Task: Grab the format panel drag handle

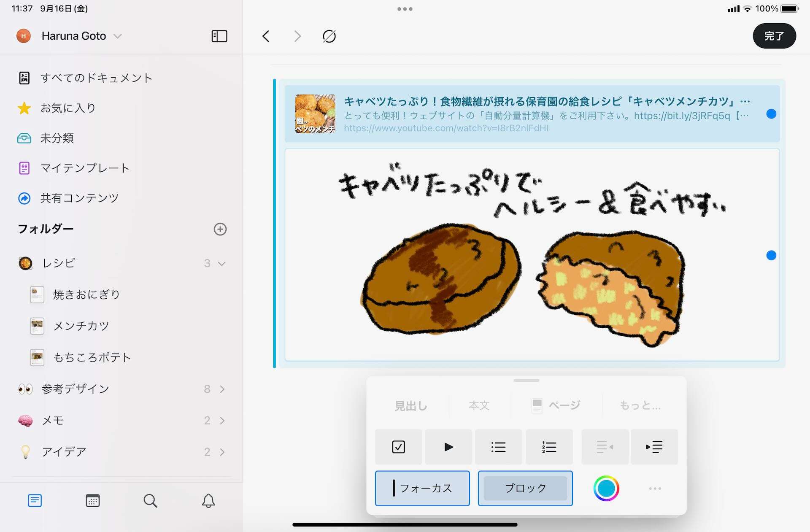Action: [x=526, y=381]
